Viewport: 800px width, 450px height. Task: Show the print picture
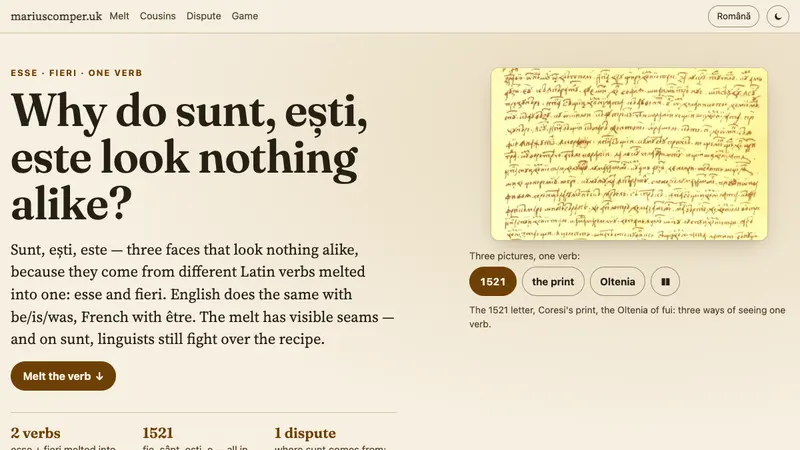click(553, 282)
